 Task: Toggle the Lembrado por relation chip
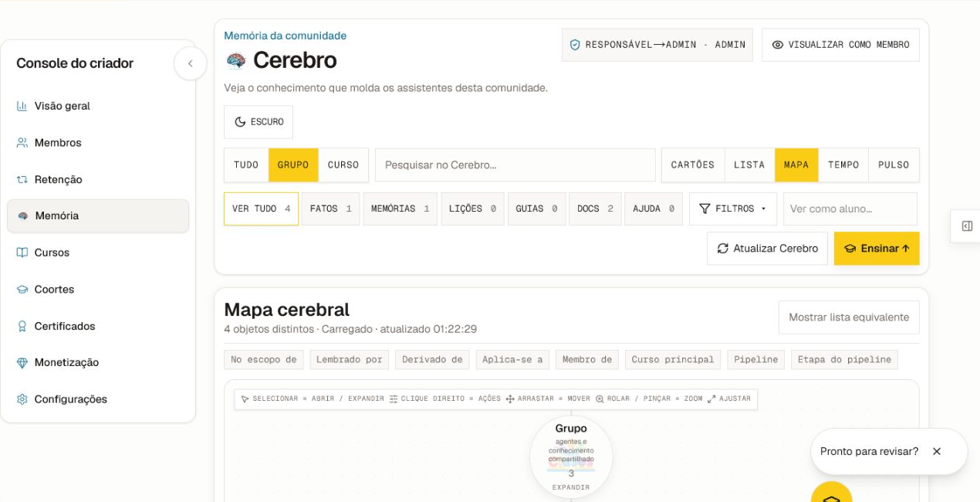[x=349, y=360]
